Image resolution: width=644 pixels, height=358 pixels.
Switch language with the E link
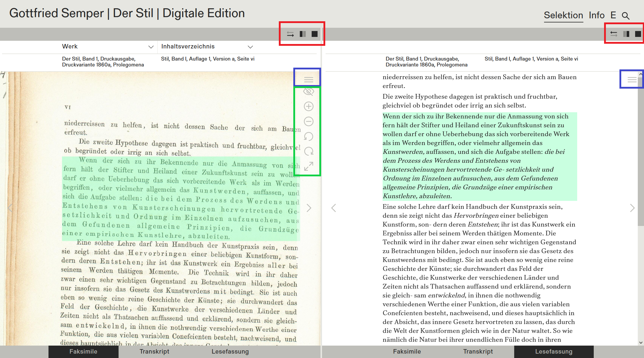[x=613, y=15]
